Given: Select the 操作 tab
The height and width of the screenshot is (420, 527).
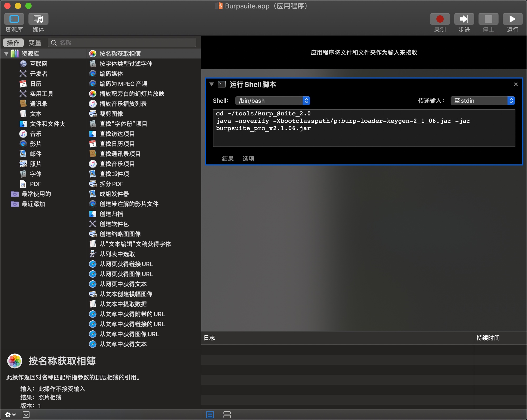Looking at the screenshot, I should [13, 43].
